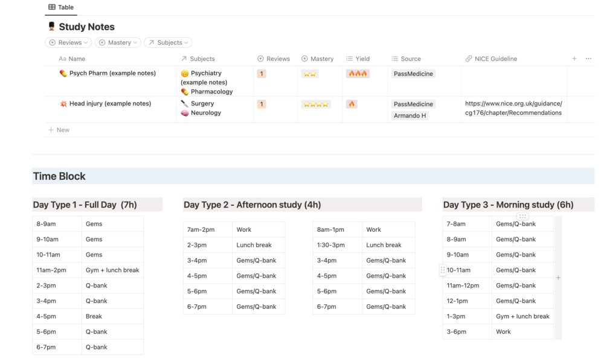Viewport: 607px width, 364px height.
Task: Click the 8am-1pm cell in Day Type 2
Action: point(337,229)
